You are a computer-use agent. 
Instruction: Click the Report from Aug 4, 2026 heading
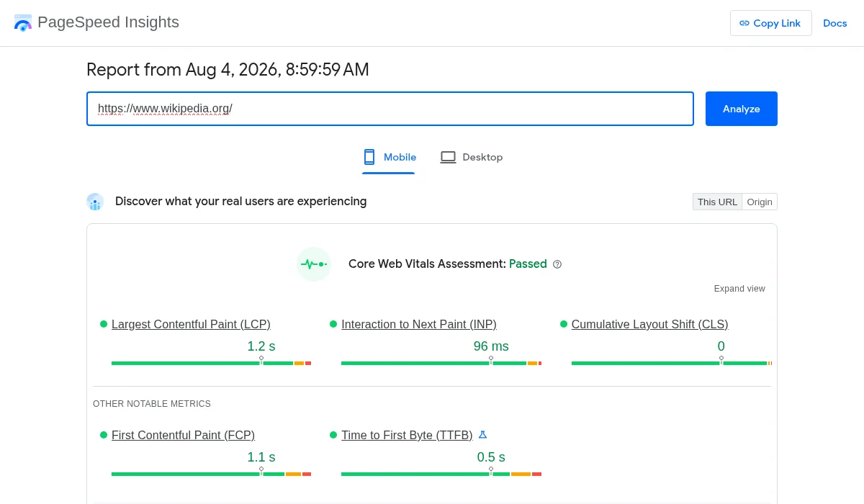pos(228,70)
